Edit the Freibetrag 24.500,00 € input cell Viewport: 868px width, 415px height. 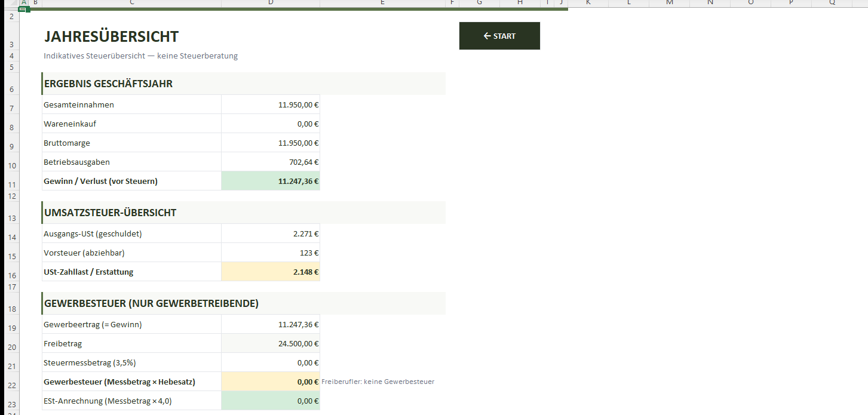pos(271,343)
